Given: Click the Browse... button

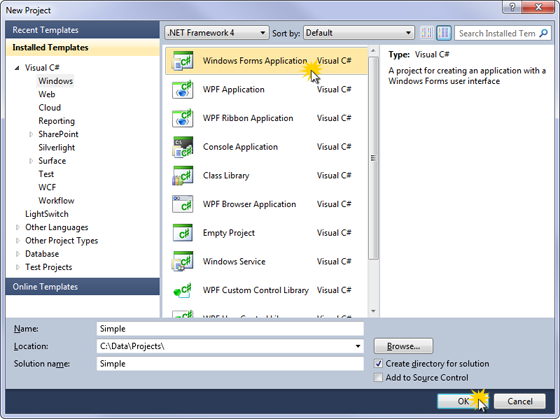Looking at the screenshot, I should click(x=403, y=346).
